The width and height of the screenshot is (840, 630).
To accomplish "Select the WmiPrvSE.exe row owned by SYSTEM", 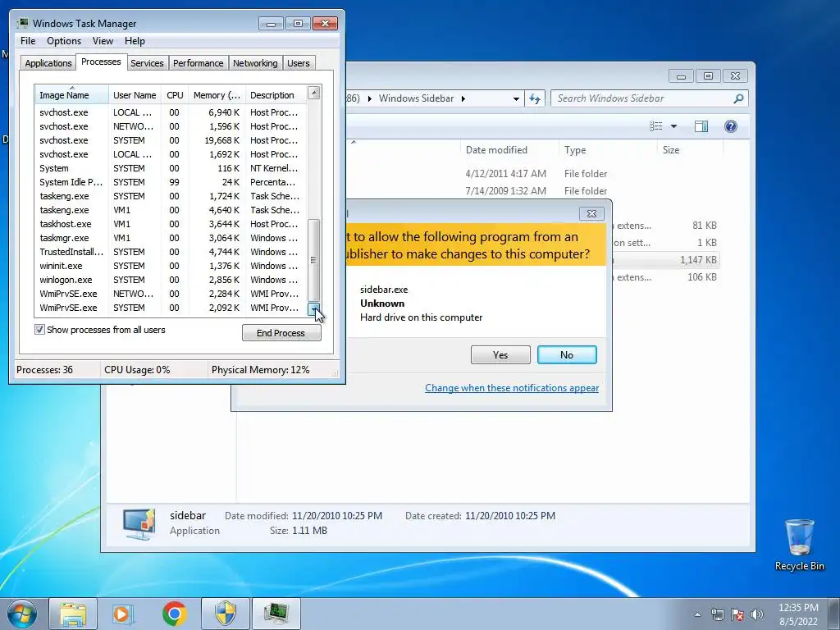I will click(x=171, y=308).
